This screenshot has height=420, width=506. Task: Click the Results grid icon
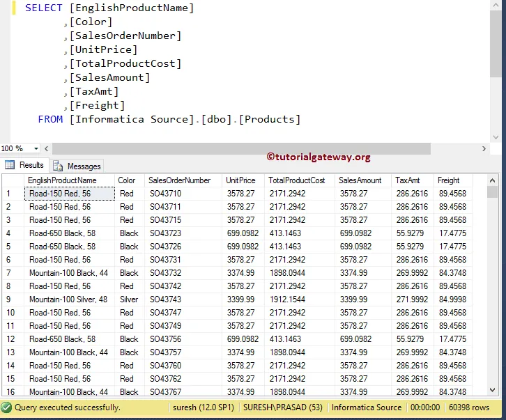coord(10,165)
